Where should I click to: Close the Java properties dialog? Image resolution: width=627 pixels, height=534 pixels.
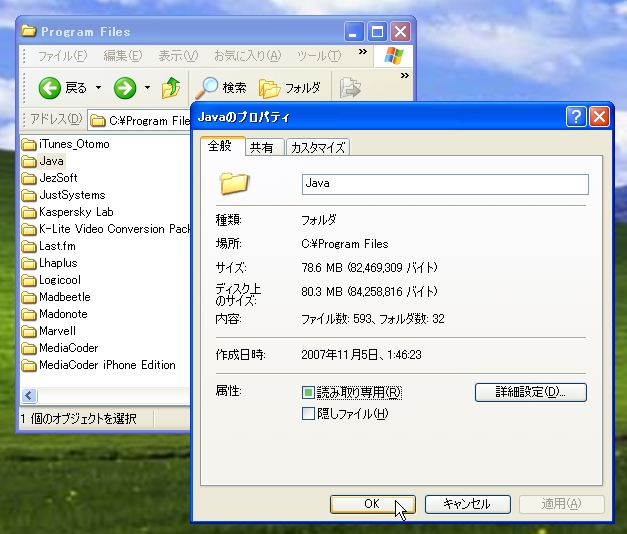click(599, 117)
